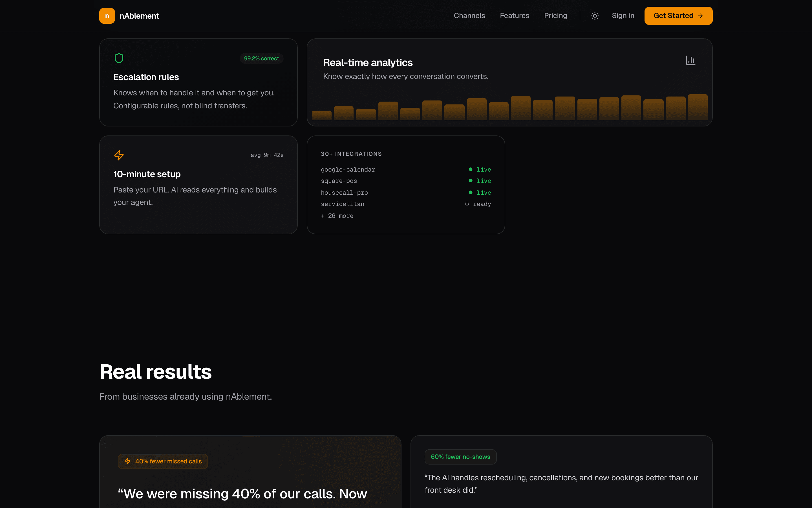
Task: Click the 40% fewer missed calls badge
Action: point(163,461)
